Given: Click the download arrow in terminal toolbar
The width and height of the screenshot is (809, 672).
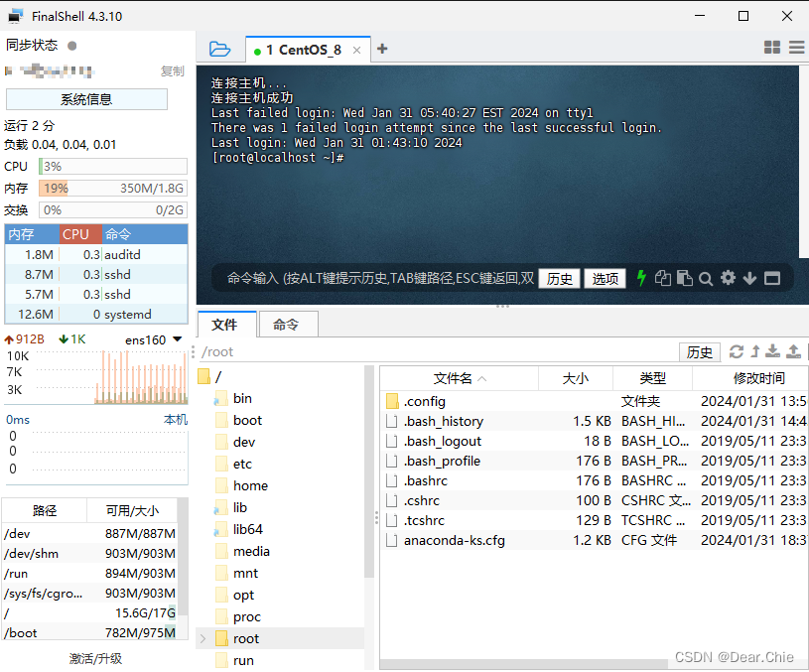Looking at the screenshot, I should 749,279.
